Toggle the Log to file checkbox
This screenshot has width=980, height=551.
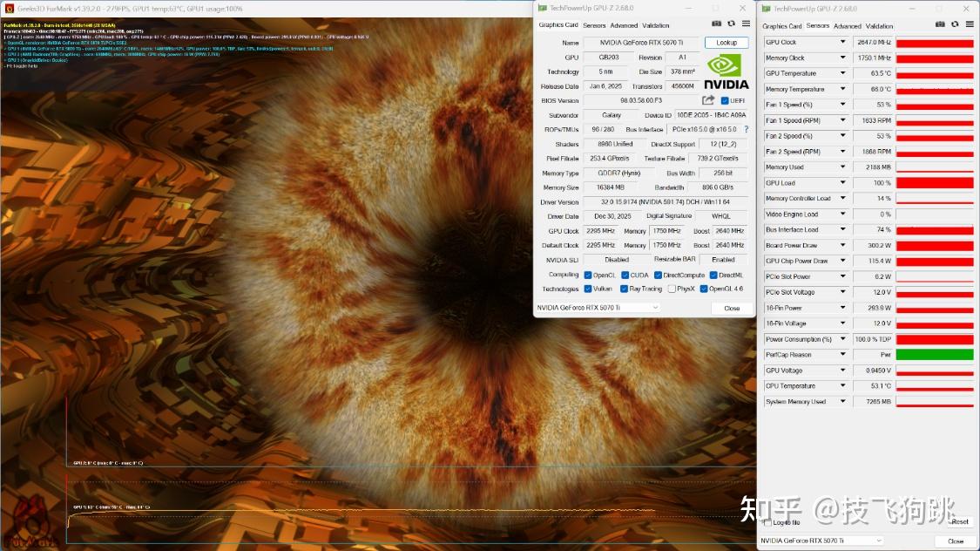pyautogui.click(x=767, y=522)
